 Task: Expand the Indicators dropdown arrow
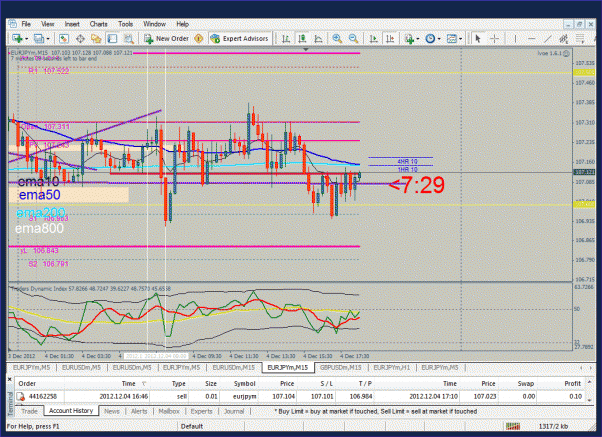click(x=418, y=39)
